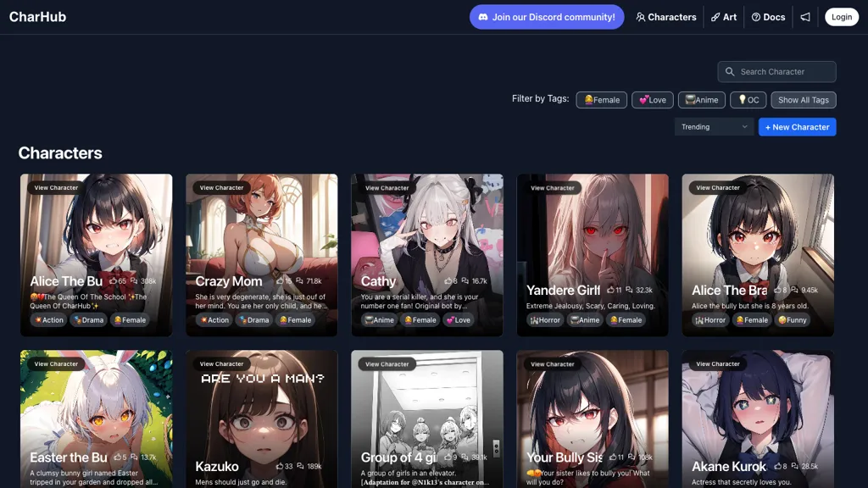
Task: Open the Trending sort dropdown
Action: coord(714,127)
